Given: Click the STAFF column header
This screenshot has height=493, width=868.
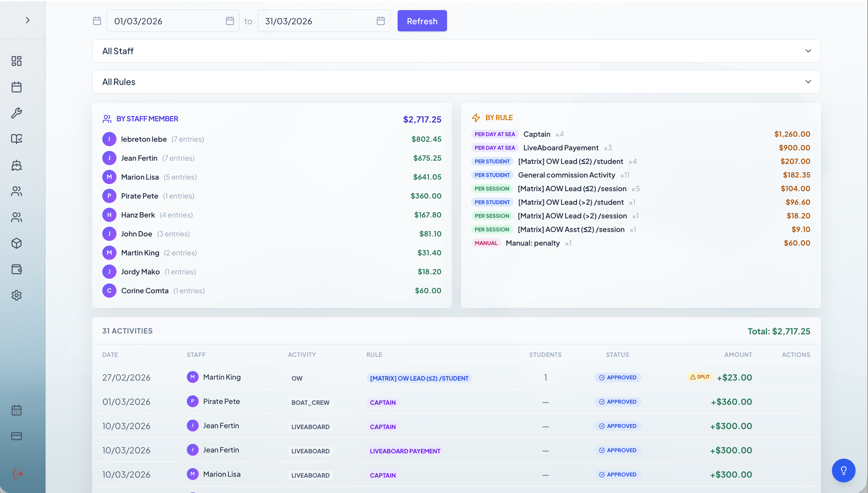Looking at the screenshot, I should (x=196, y=355).
